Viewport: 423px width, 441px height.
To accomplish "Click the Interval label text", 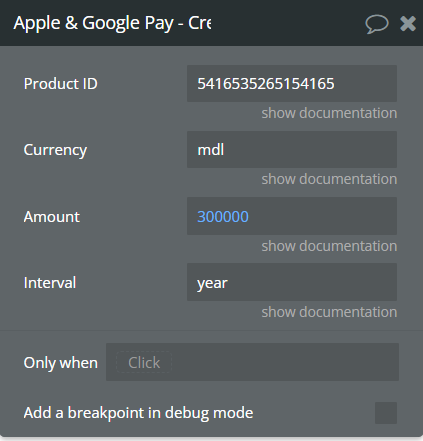I will point(50,283).
